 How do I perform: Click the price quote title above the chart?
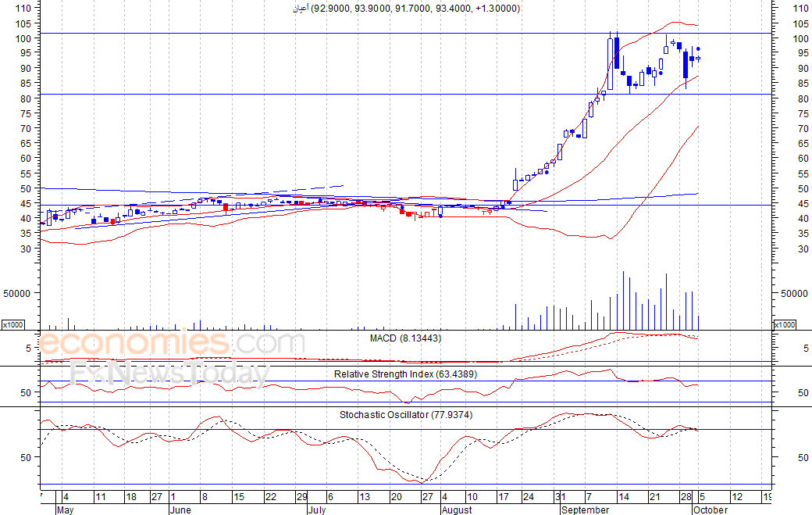coord(405,8)
